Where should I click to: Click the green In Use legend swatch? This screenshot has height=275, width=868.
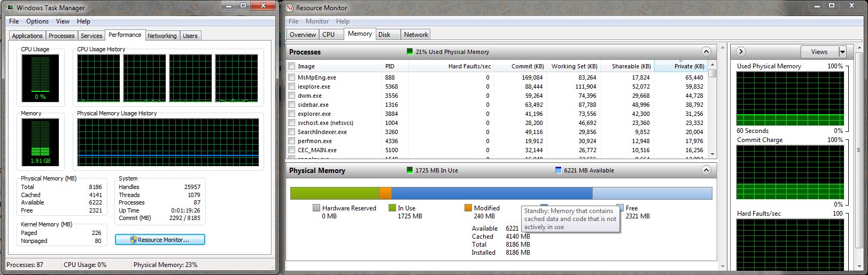coord(392,208)
